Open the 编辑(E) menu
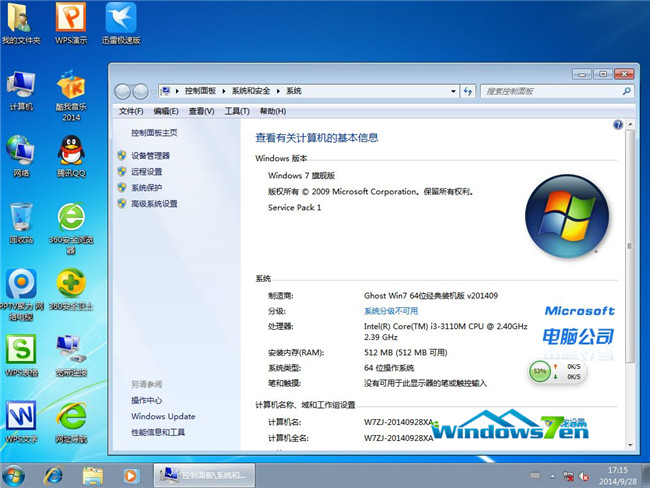Image resolution: width=650 pixels, height=488 pixels. click(x=166, y=111)
